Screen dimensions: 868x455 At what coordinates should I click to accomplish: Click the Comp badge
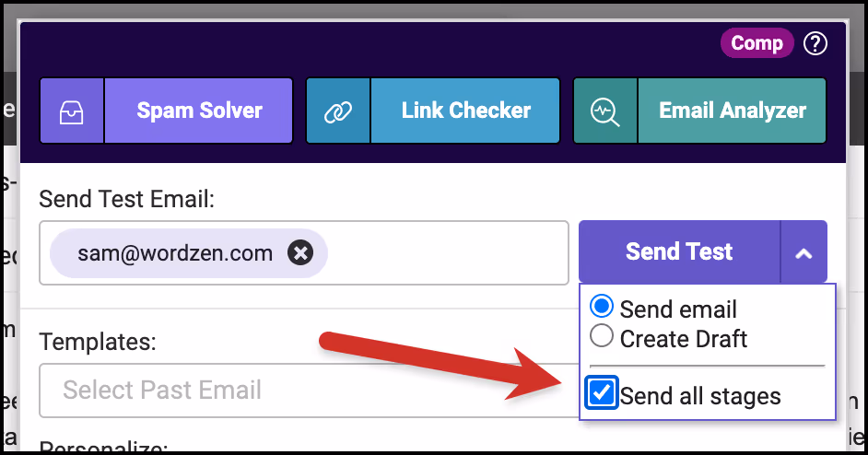click(x=757, y=43)
